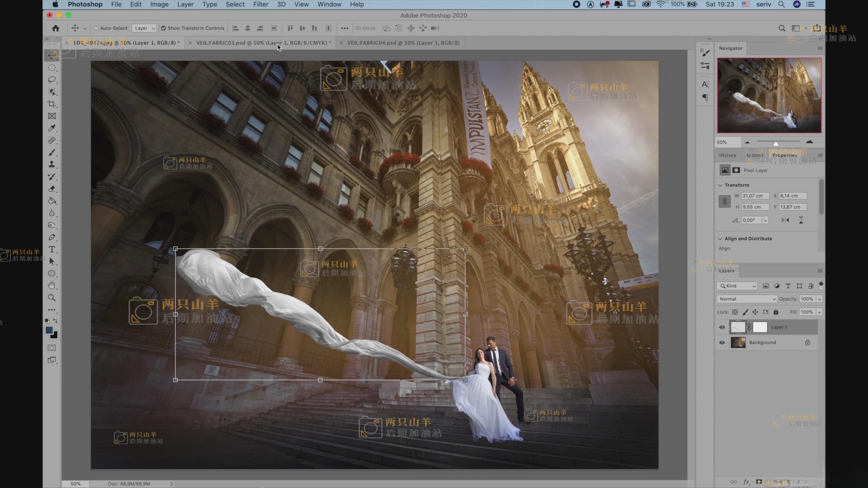The image size is (868, 488).
Task: Select the Eyedropper tool
Action: pos(52,128)
